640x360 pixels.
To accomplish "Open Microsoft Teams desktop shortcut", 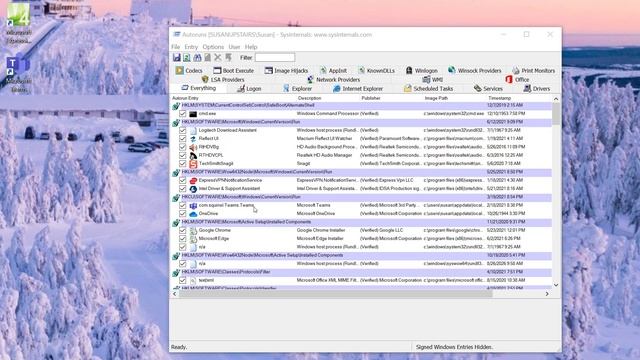I will pos(18,75).
